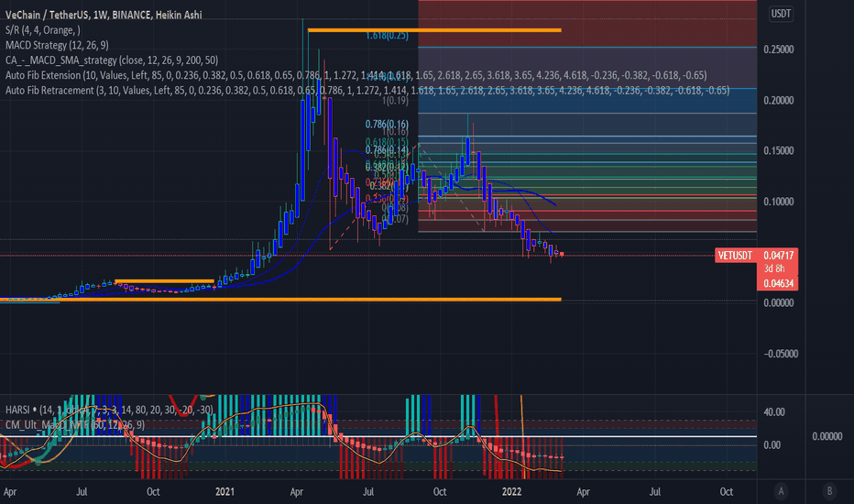Click the HARSI indicator legend
The width and height of the screenshot is (854, 504).
coord(109,410)
